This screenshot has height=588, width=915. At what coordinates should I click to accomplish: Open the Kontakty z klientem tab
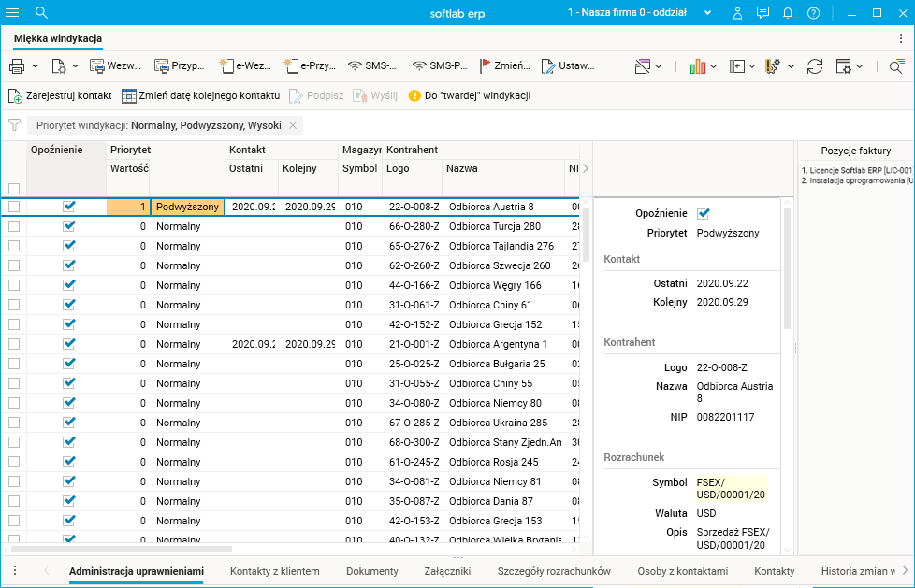[x=274, y=571]
